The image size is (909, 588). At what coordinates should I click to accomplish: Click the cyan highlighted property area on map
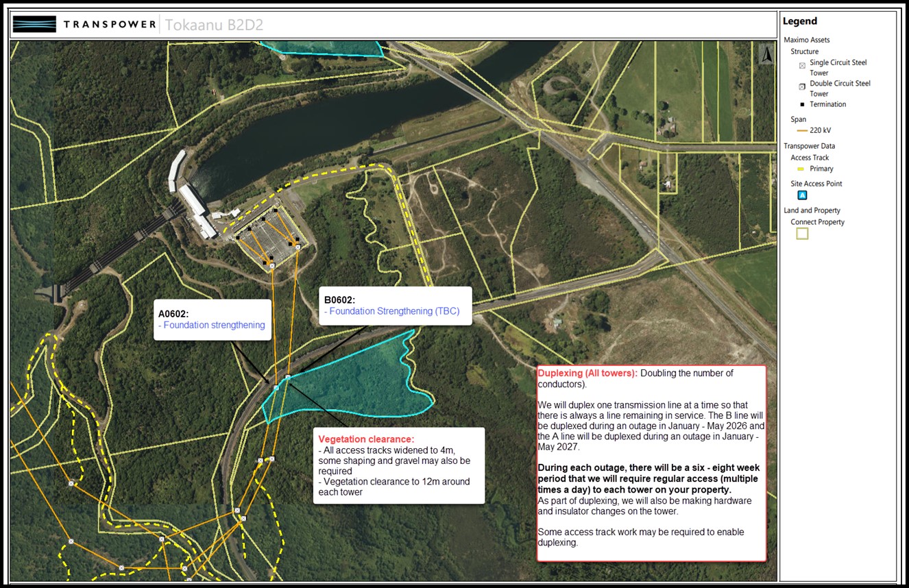[356, 384]
